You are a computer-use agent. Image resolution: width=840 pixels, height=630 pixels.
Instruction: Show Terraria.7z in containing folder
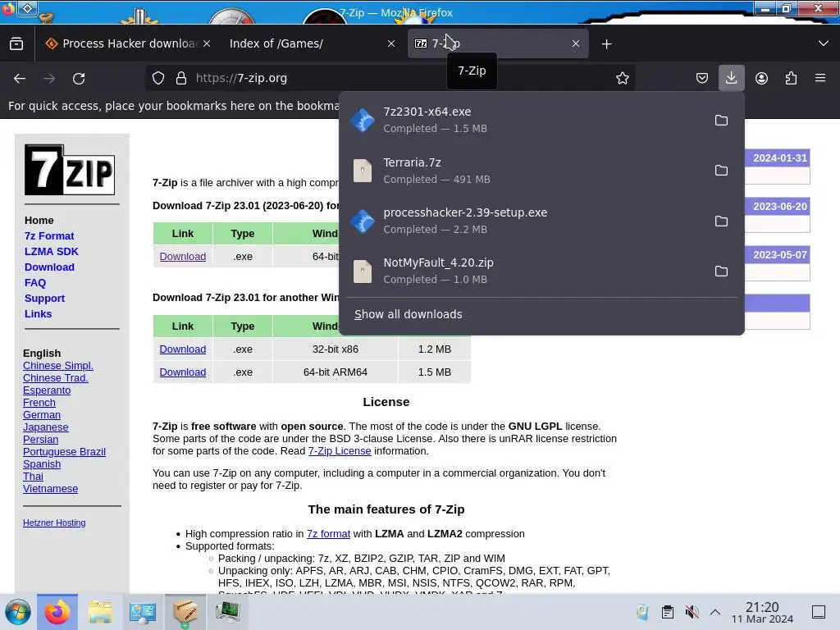721,171
